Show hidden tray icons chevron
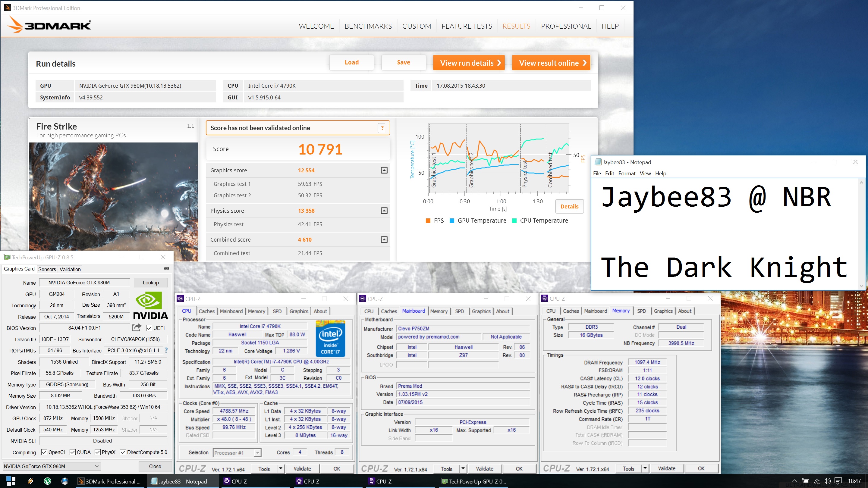Viewport: 868px width, 488px height. coord(795,481)
